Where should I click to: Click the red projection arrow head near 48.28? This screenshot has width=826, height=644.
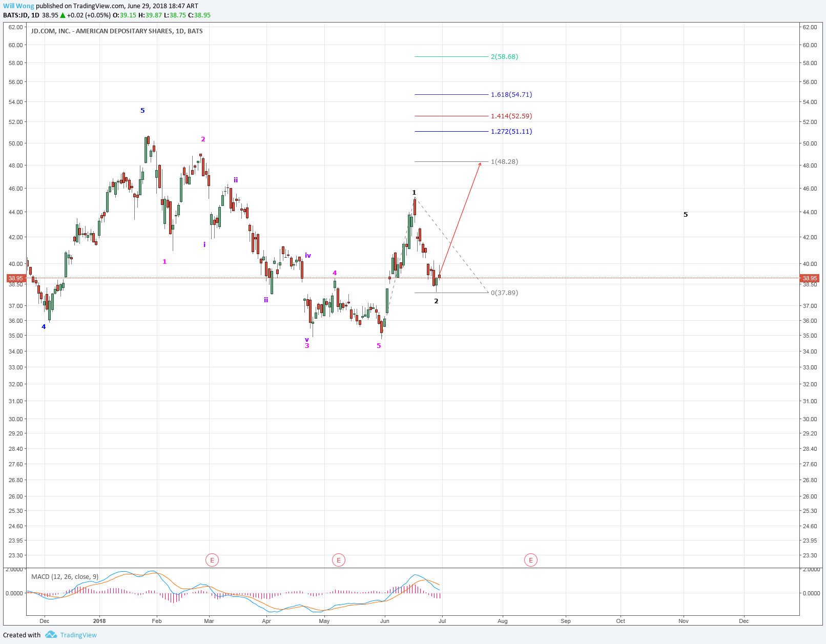(x=480, y=164)
